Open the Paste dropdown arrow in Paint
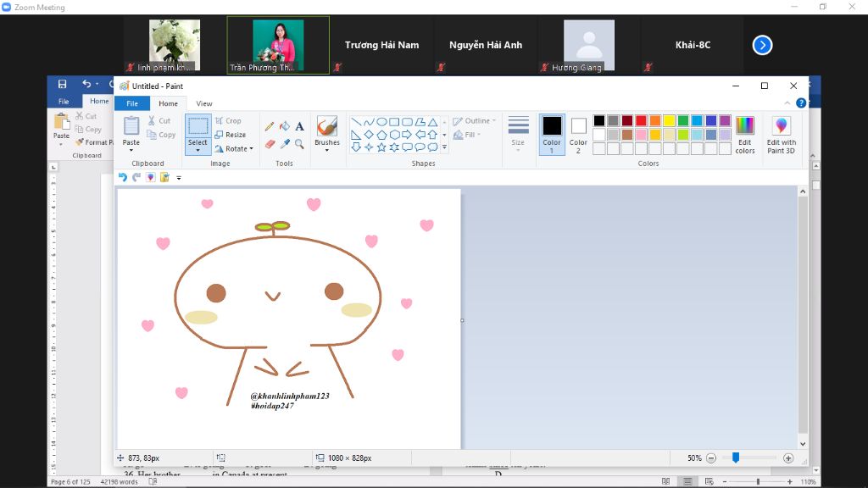 tap(131, 150)
